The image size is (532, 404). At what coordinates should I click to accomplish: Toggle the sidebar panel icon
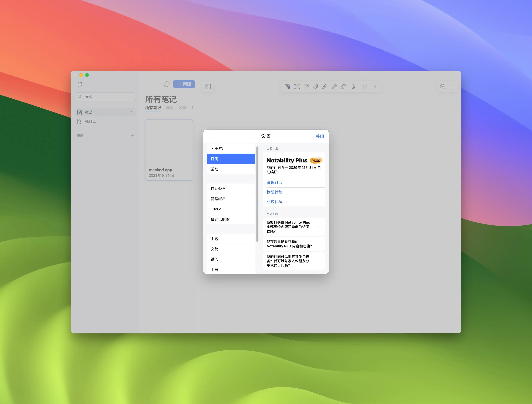coord(208,87)
